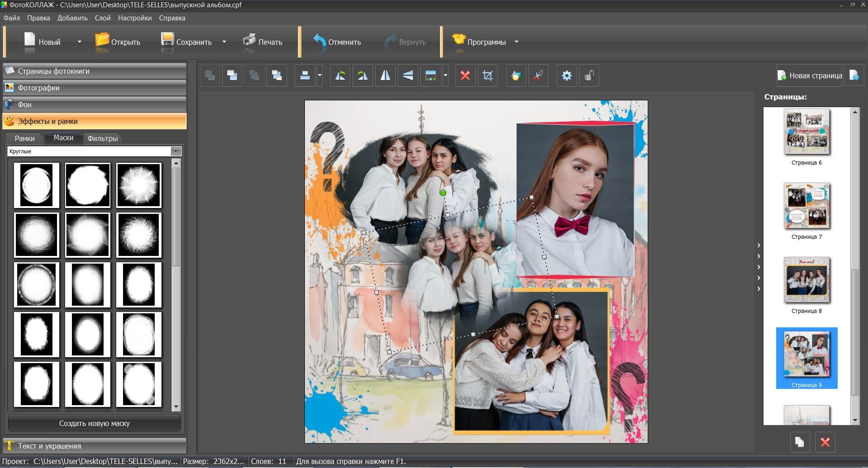Click the Новый project button

click(42, 42)
